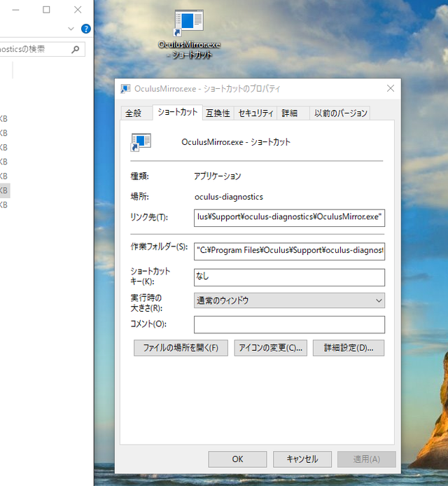Close the shortcut properties dialog
The image size is (448, 486).
[391, 88]
